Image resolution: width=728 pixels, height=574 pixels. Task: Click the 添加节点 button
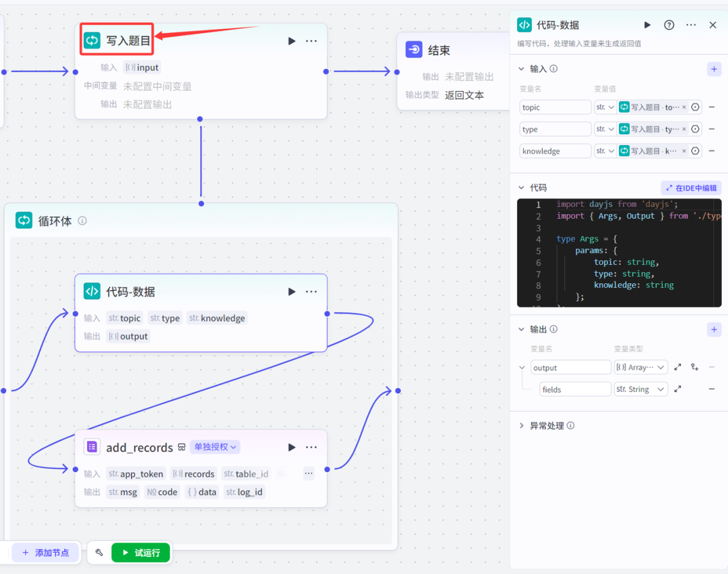(x=46, y=552)
